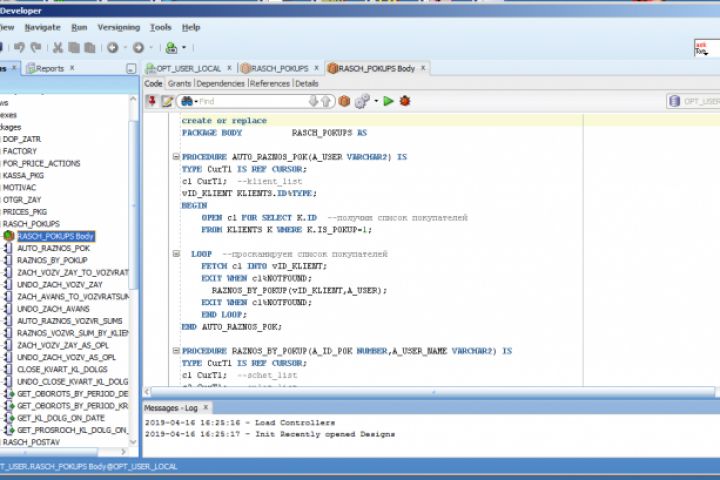The width and height of the screenshot is (720, 480).
Task: Switch to the Dependencies tab
Action: [x=220, y=84]
